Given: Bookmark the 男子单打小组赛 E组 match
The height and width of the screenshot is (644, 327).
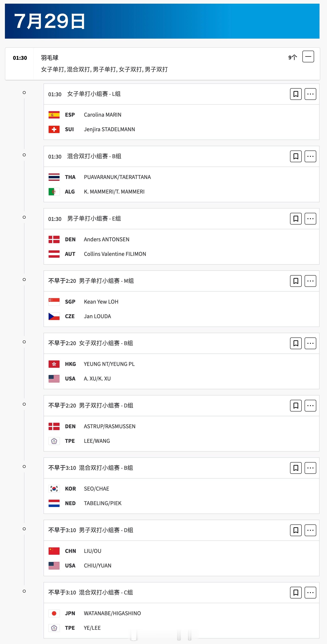Looking at the screenshot, I should coord(296,219).
